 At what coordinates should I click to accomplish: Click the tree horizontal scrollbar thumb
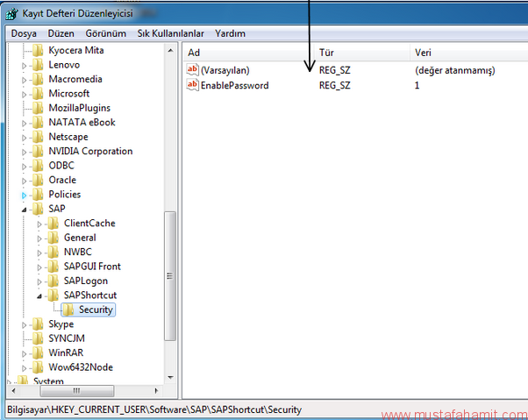point(77,391)
